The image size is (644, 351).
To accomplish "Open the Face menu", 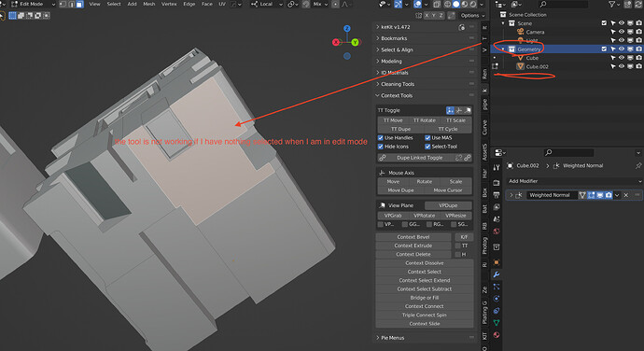I will pyautogui.click(x=207, y=4).
